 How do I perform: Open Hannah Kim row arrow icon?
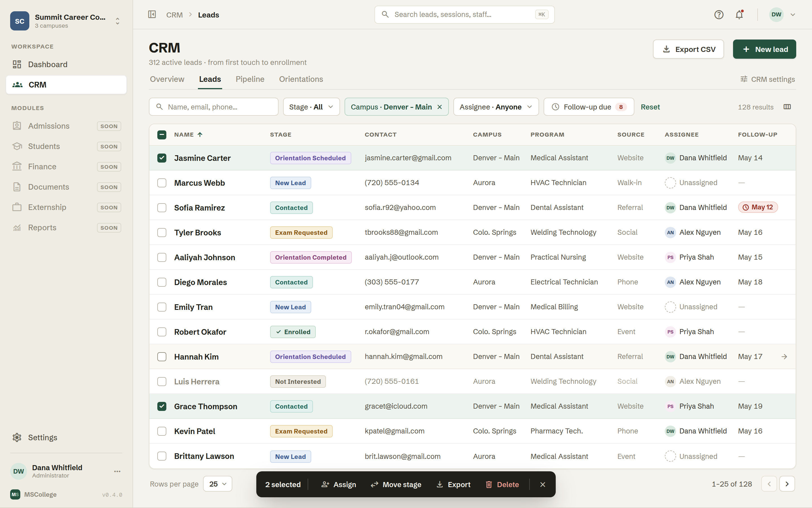coord(784,356)
